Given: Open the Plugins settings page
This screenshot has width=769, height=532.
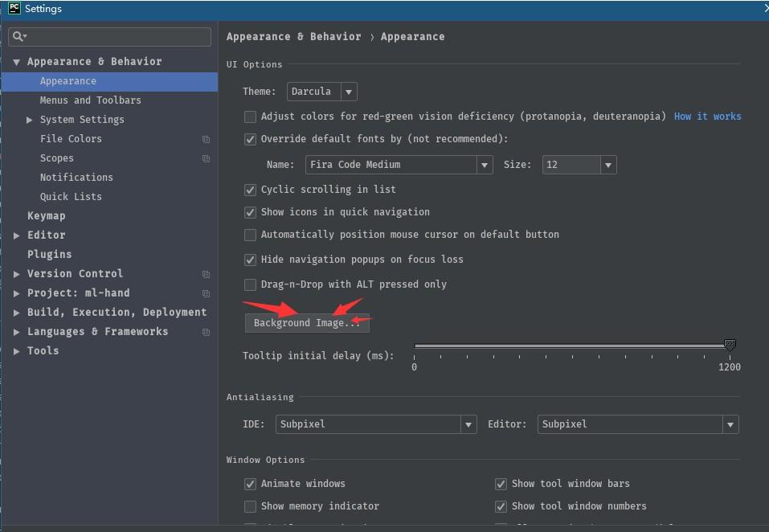Looking at the screenshot, I should (49, 255).
